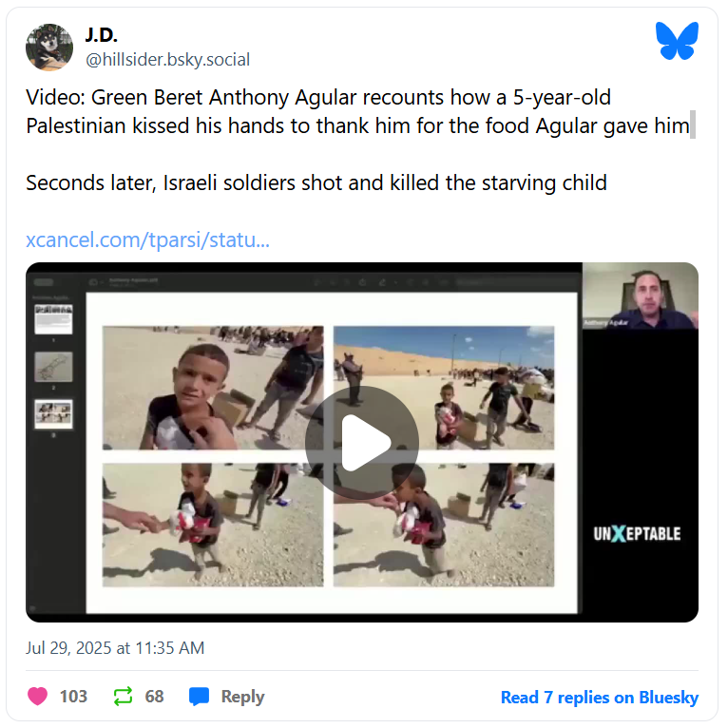The image size is (728, 728).
Task: Click the 68 reposts count
Action: pos(155,697)
